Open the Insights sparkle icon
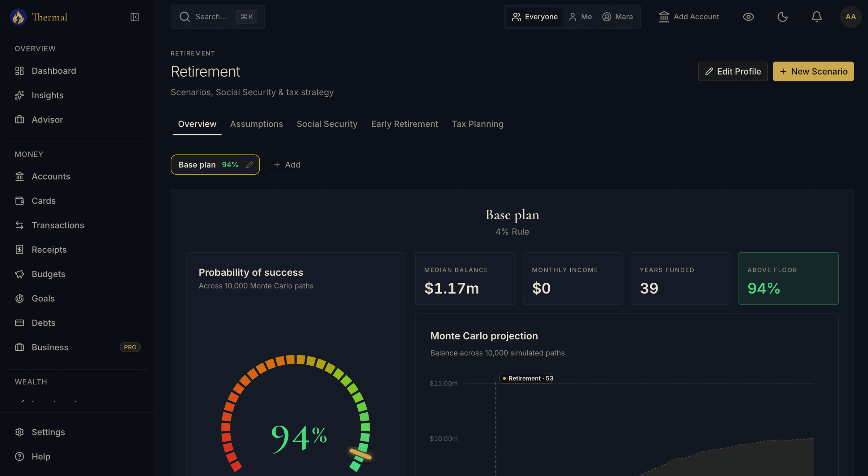This screenshot has height=476, width=868. point(20,95)
